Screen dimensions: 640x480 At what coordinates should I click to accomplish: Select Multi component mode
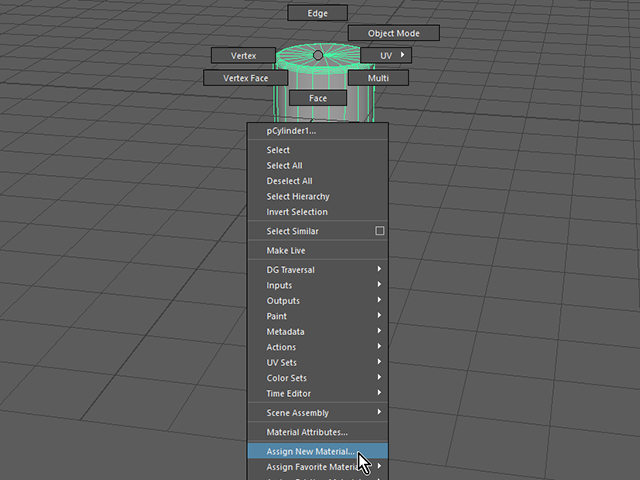coord(378,78)
